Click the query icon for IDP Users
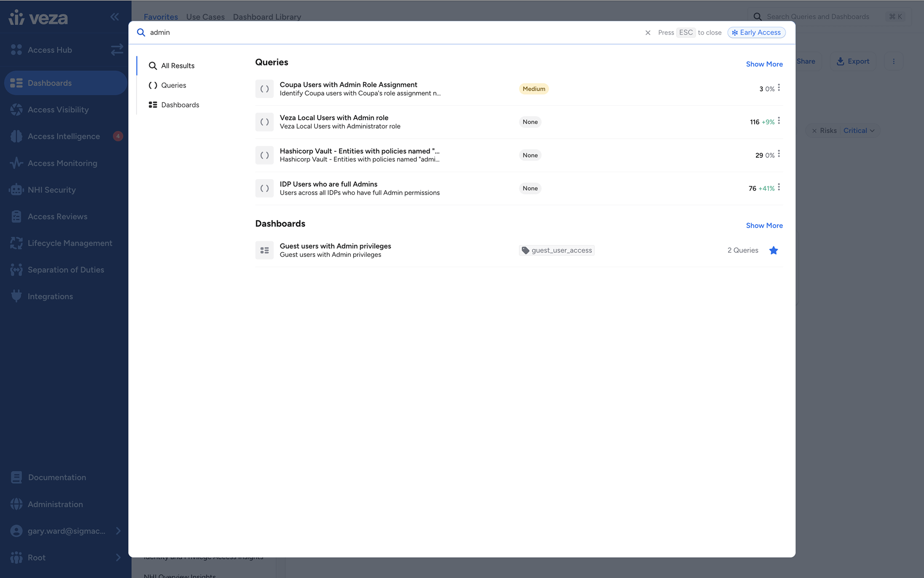 [264, 188]
